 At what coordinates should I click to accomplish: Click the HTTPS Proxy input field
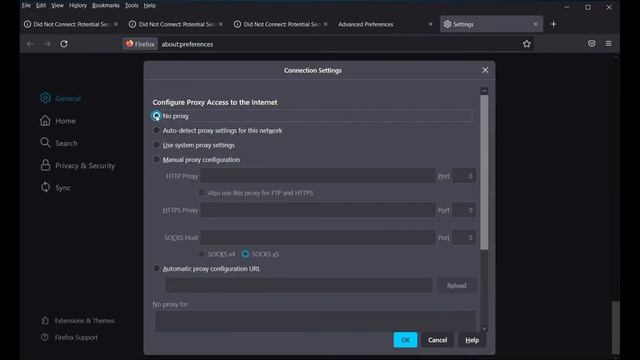tap(318, 210)
